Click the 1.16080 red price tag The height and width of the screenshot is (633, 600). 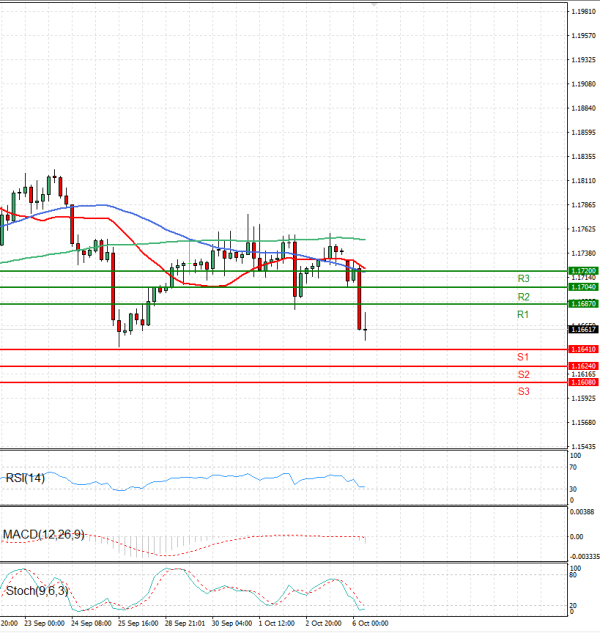[583, 382]
